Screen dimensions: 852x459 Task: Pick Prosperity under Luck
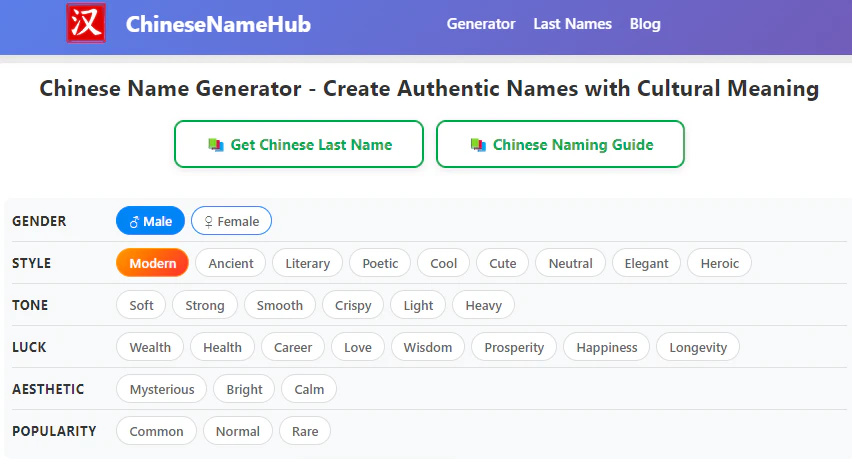tap(514, 347)
